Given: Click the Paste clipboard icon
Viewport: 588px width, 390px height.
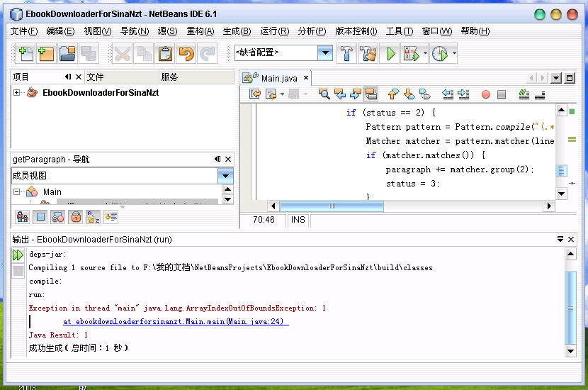Looking at the screenshot, I should pyautogui.click(x=165, y=54).
